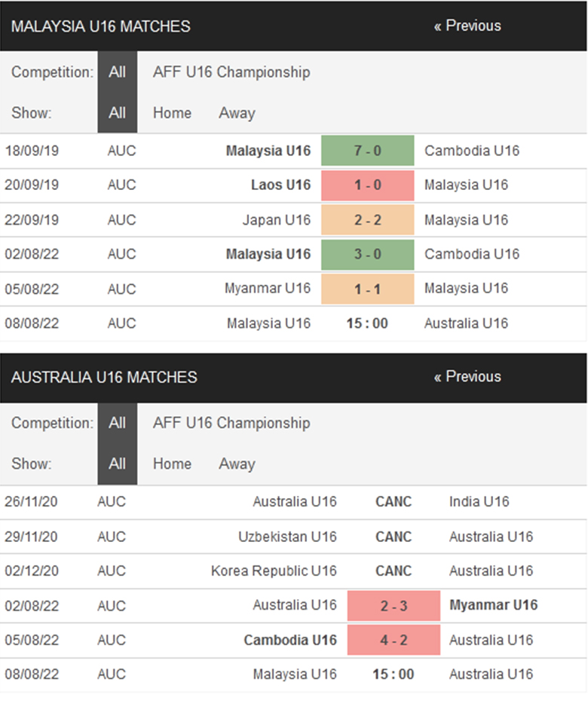Click Previous link in Malaysia U16 matches

pos(467,26)
